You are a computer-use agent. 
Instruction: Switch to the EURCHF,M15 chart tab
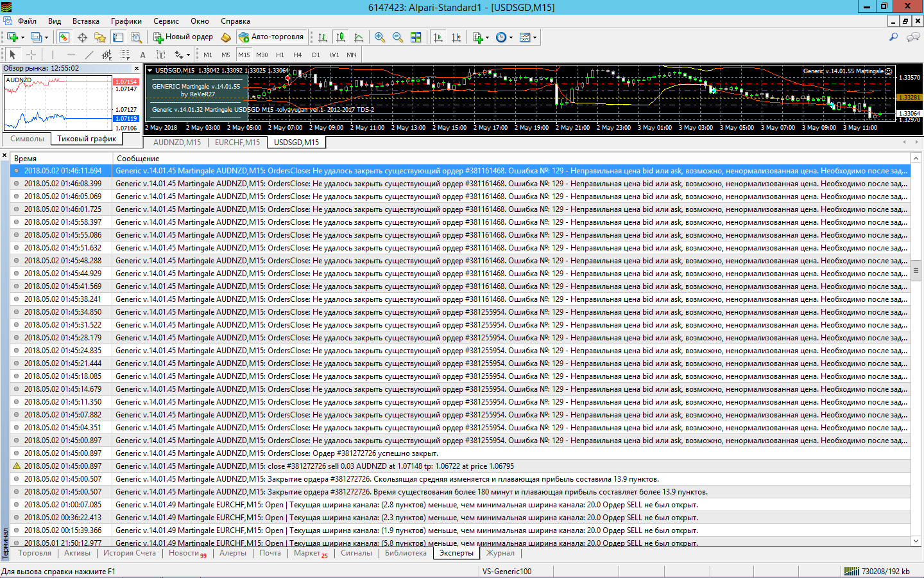pos(237,143)
